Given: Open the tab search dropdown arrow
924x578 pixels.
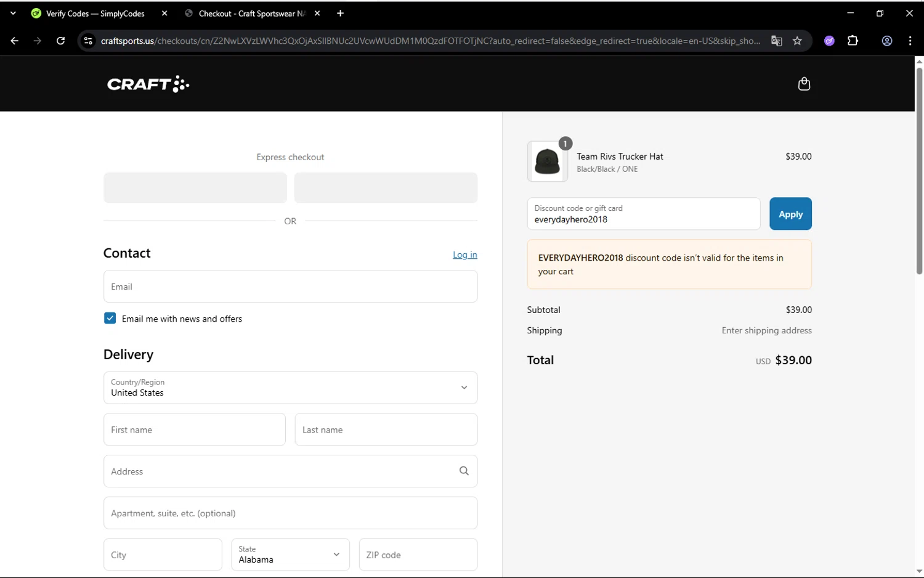Looking at the screenshot, I should 13,14.
